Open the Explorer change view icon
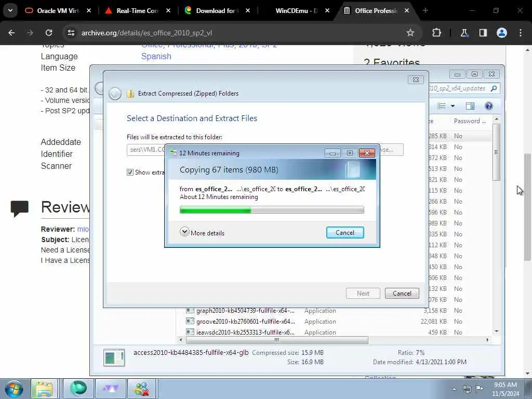This screenshot has height=399, width=532. (x=442, y=106)
